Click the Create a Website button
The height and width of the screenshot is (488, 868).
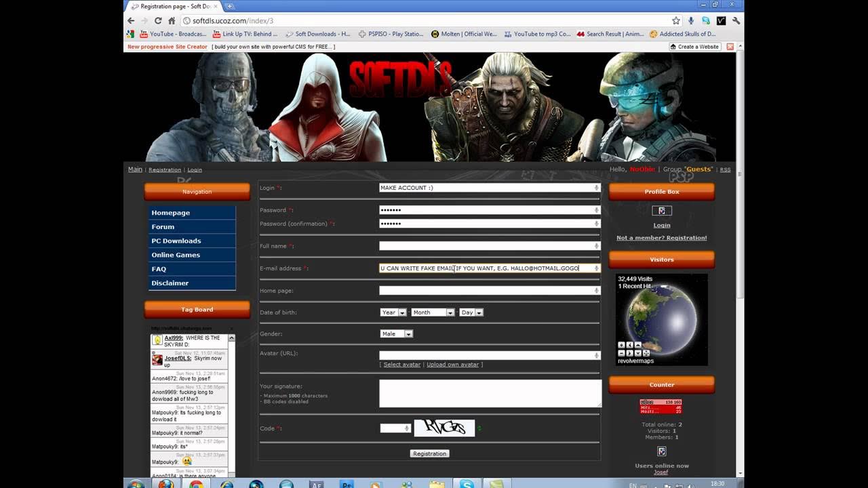coord(694,47)
